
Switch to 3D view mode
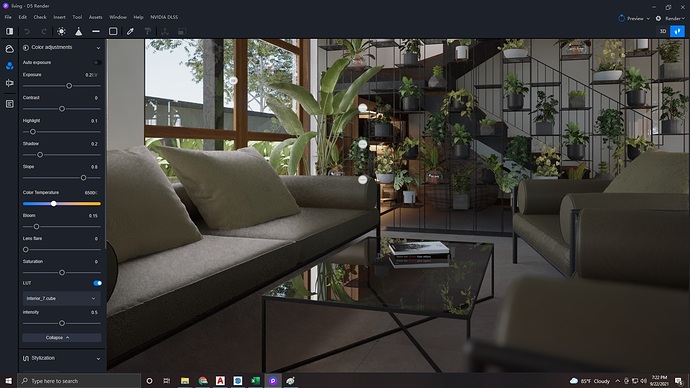tap(663, 31)
